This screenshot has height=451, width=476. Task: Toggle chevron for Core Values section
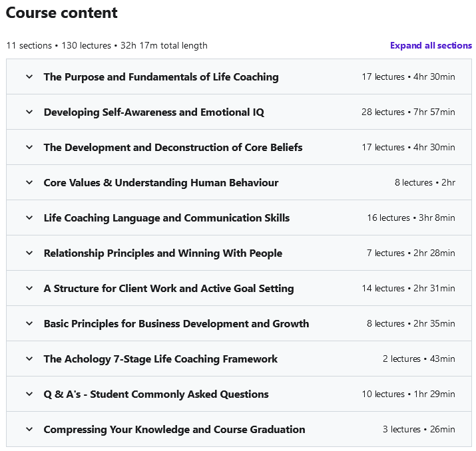(x=29, y=182)
